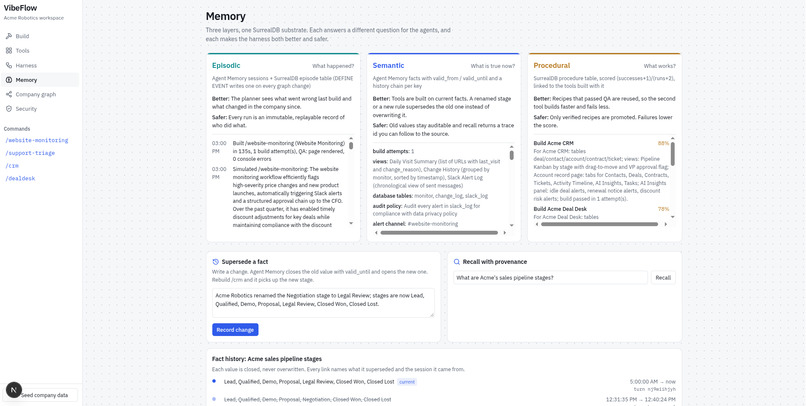Click into the Supersede a fact text area

(323, 303)
